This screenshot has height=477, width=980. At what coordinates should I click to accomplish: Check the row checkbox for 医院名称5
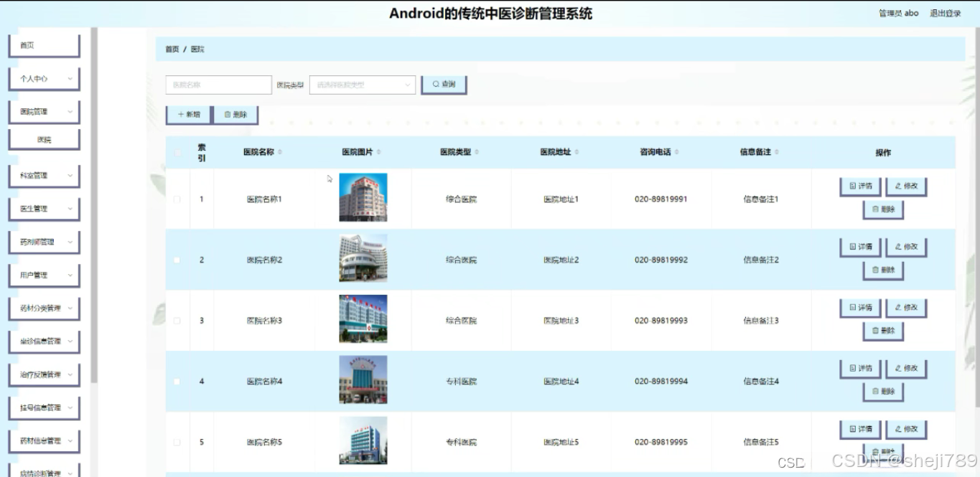click(x=177, y=442)
